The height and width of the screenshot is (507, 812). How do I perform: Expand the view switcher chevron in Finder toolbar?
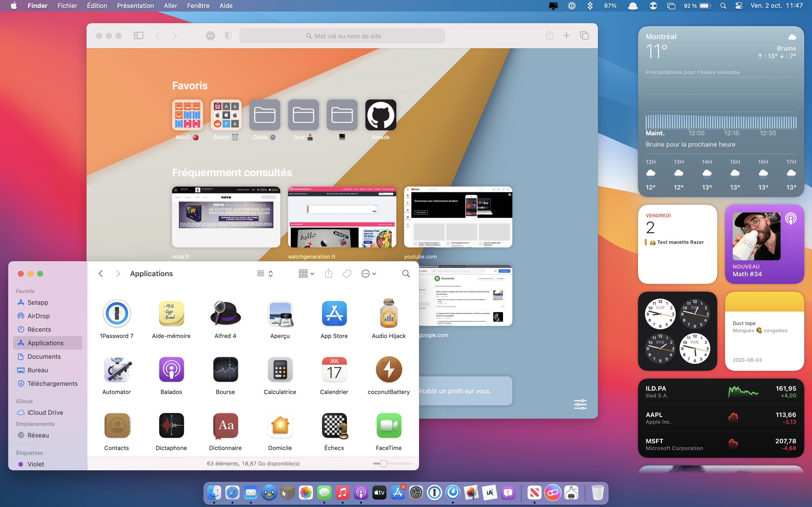click(x=270, y=274)
